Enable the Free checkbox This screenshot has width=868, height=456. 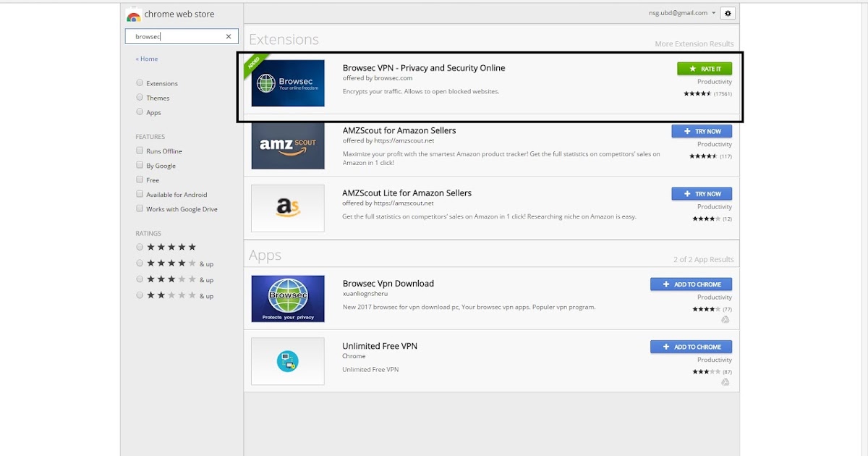(x=140, y=180)
